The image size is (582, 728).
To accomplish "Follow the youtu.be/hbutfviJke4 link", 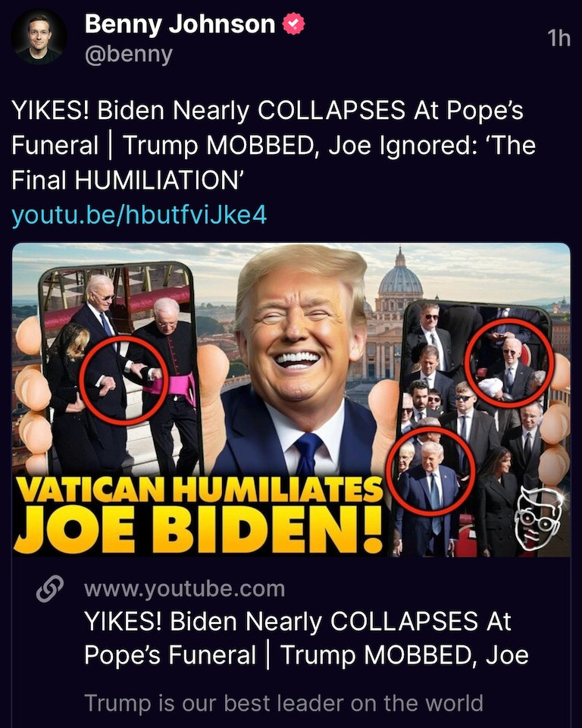I will (139, 215).
